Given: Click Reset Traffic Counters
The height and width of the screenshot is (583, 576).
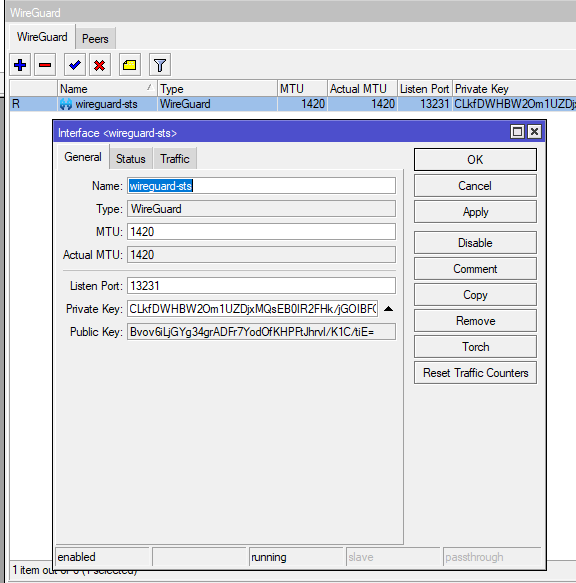Looking at the screenshot, I should 475,373.
